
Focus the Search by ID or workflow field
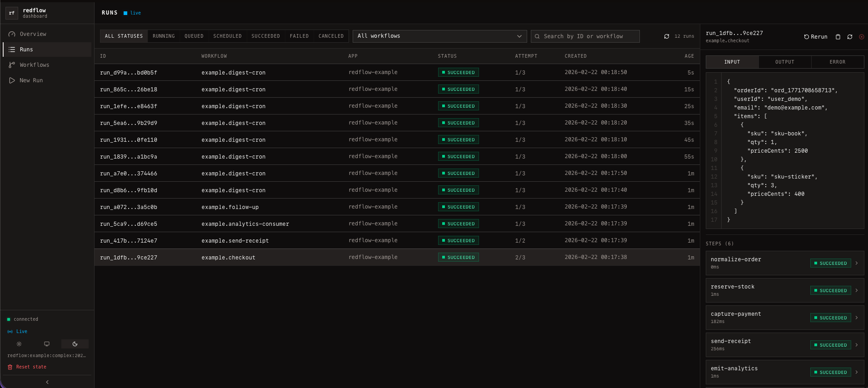585,36
